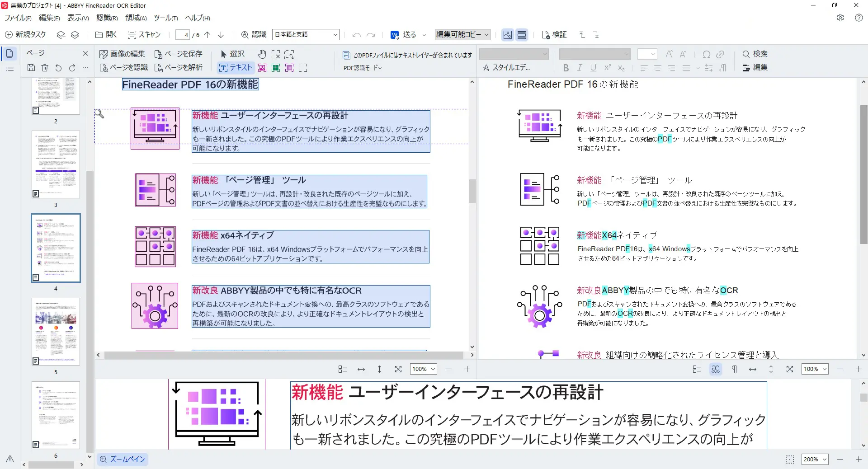Choose the Picture area drawing tool
The width and height of the screenshot is (868, 469).
(x=262, y=68)
